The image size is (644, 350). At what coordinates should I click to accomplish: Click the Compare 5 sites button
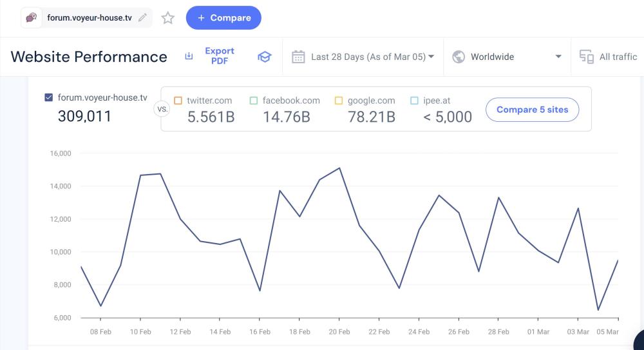tap(532, 110)
